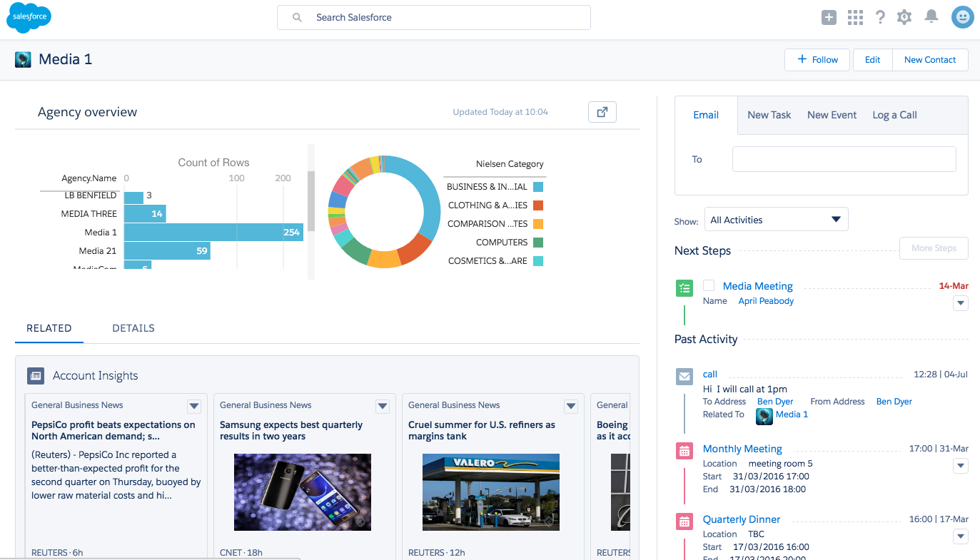Switch to the Log a Call tab
Viewport: 980px width, 560px height.
click(x=894, y=115)
